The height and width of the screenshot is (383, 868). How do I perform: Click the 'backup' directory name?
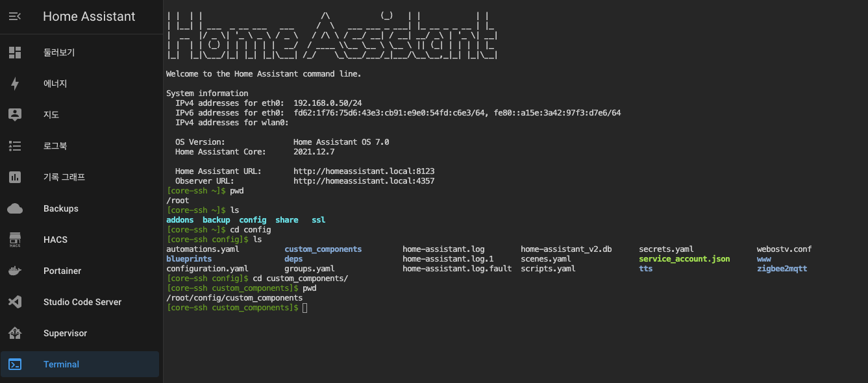216,220
